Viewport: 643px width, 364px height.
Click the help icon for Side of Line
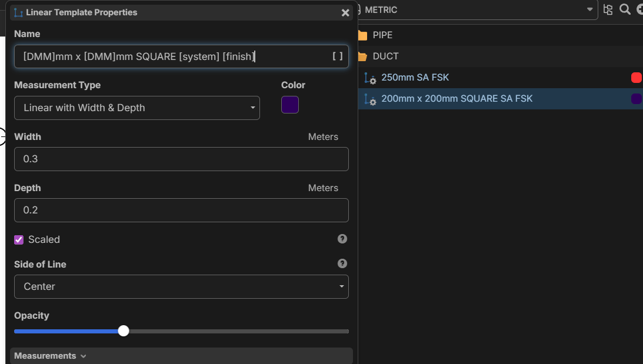342,263
